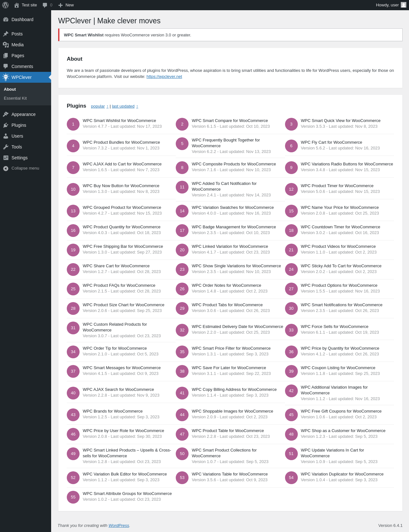
Task: Click WPC Product Timer for WooCommerce title
Action: click(337, 186)
